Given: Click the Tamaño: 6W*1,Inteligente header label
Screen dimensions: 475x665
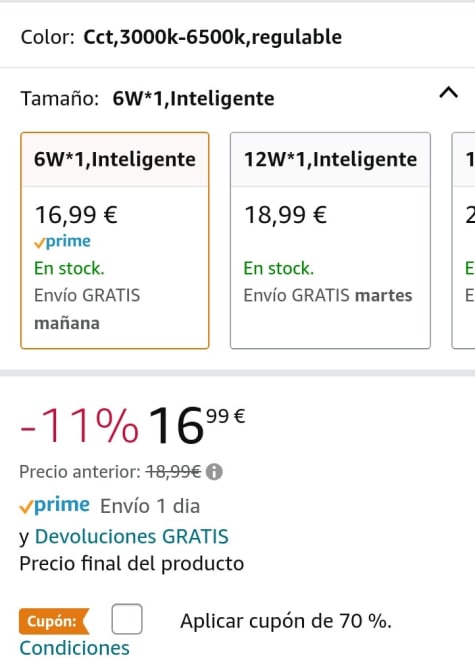Looking at the screenshot, I should 148,98.
